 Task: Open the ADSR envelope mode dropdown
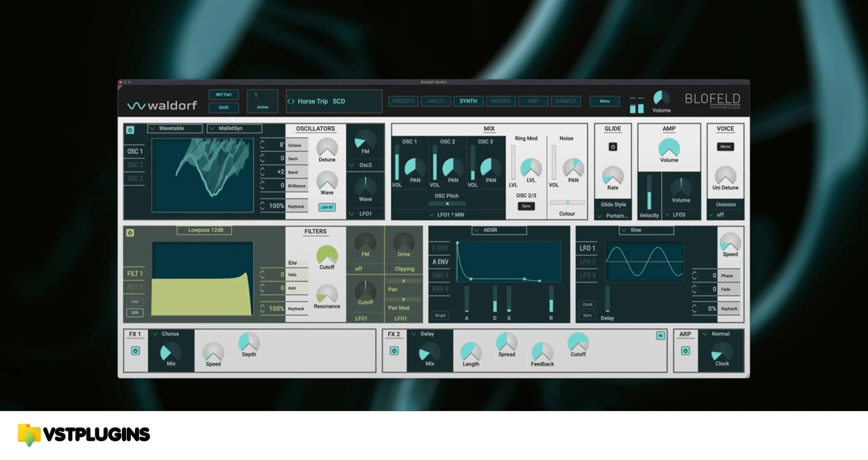499,230
